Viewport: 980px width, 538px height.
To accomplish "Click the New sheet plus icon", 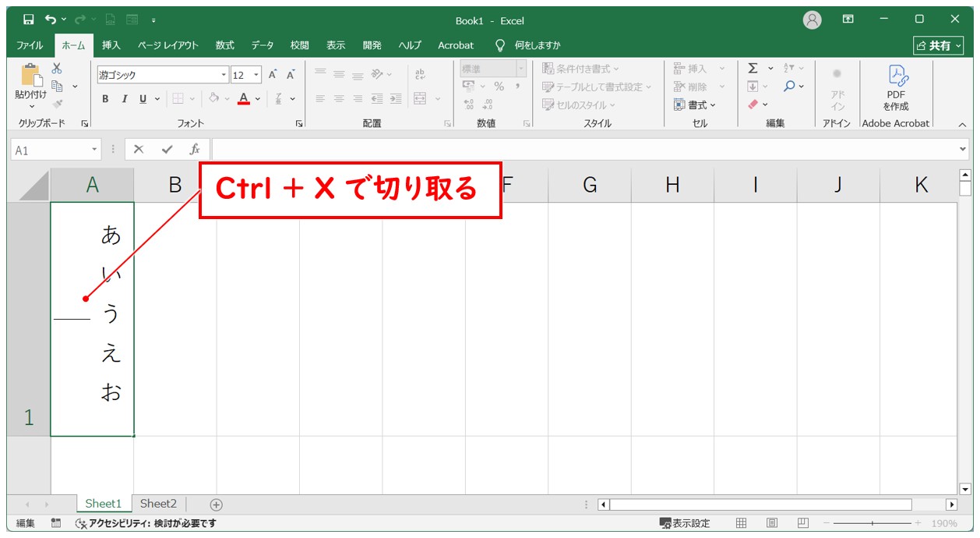I will (x=217, y=504).
